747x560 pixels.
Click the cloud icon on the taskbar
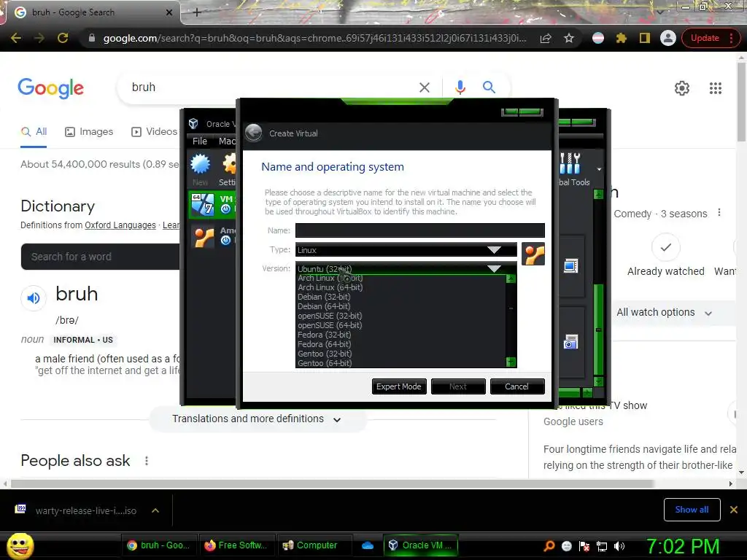coord(368,545)
